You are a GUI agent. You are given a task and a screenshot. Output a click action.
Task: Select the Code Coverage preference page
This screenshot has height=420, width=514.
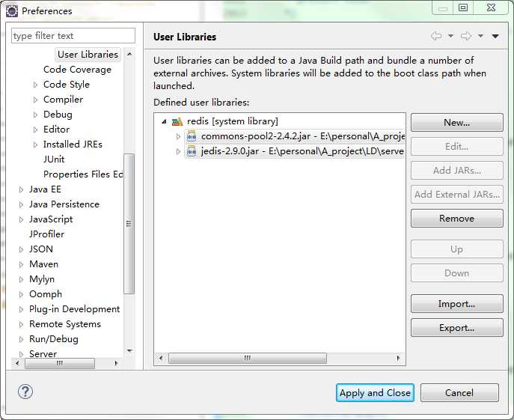(77, 70)
